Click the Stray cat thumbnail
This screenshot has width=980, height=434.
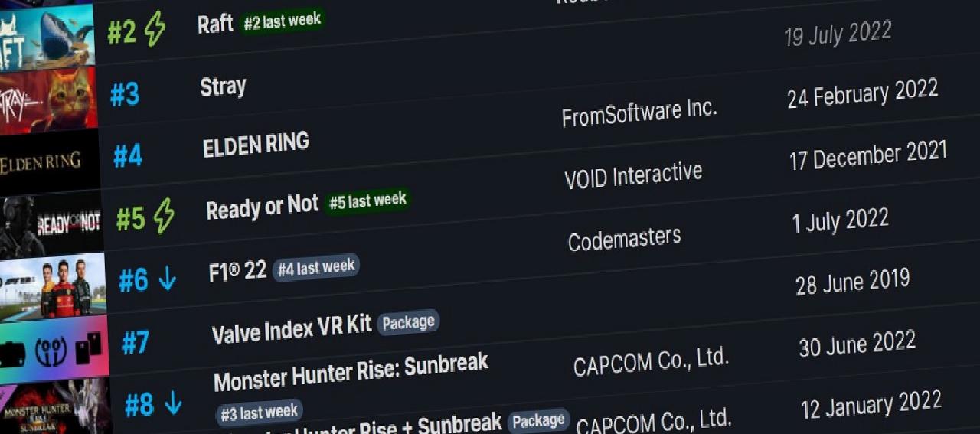tap(48, 100)
